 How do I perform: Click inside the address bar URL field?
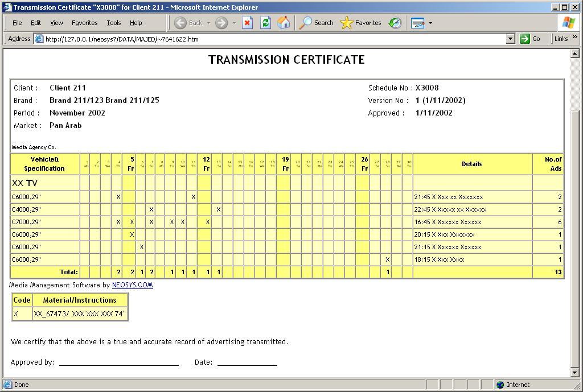pos(273,39)
